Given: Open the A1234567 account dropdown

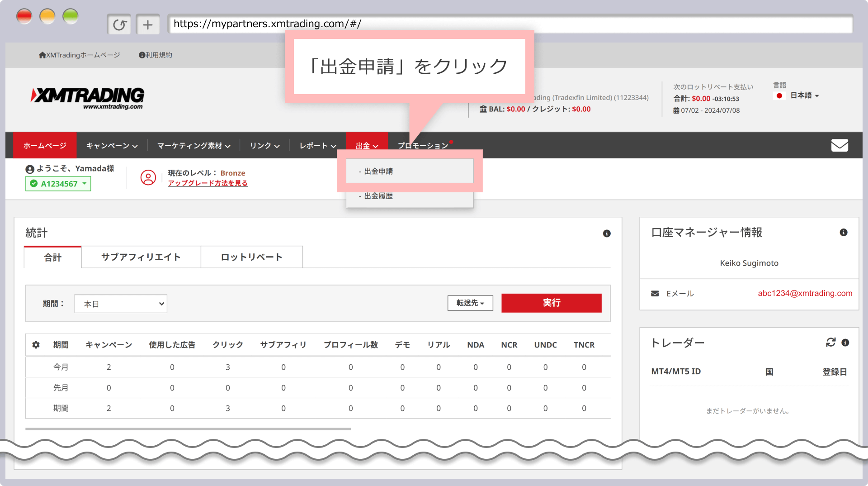Looking at the screenshot, I should pyautogui.click(x=58, y=184).
